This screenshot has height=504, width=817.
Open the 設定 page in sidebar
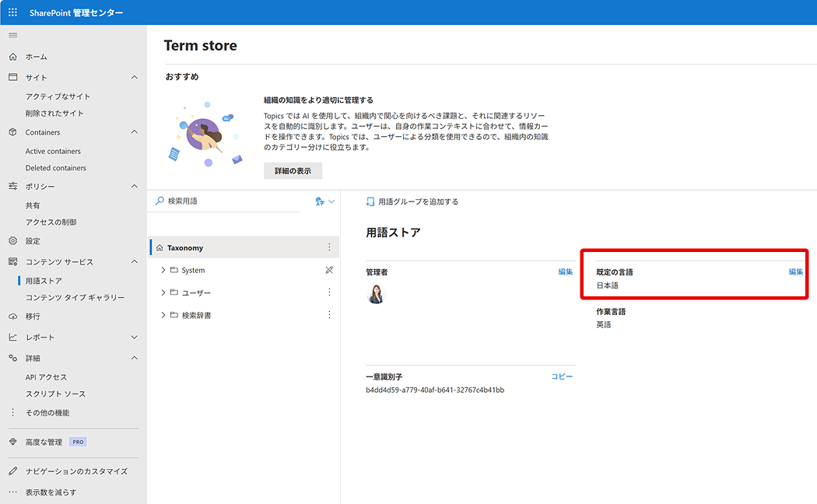point(33,241)
